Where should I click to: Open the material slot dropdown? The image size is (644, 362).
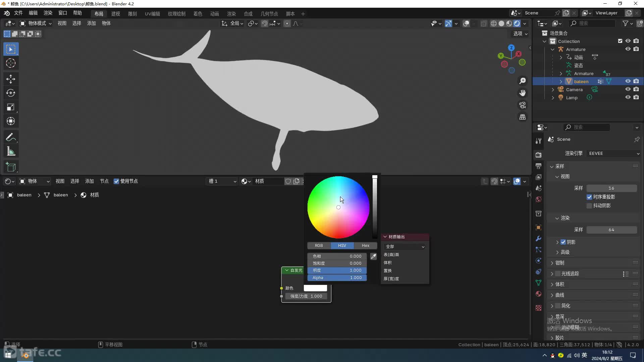tap(222, 181)
